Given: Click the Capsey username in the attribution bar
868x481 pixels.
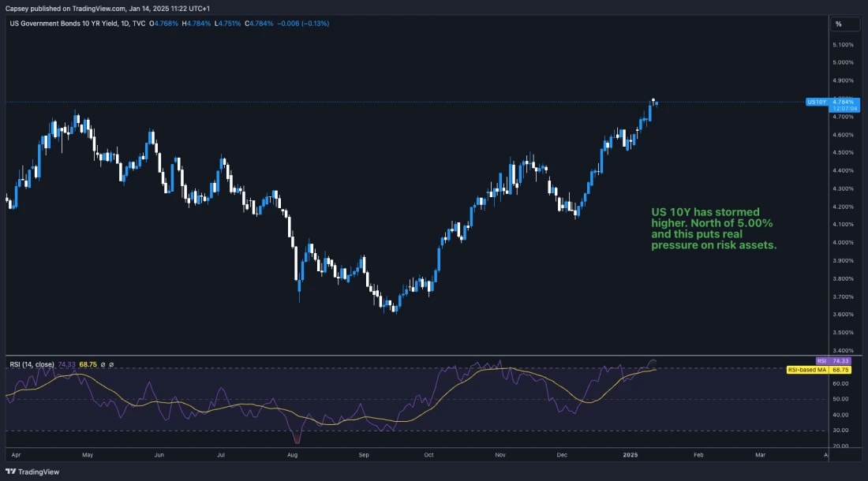Looking at the screenshot, I should (x=17, y=6).
